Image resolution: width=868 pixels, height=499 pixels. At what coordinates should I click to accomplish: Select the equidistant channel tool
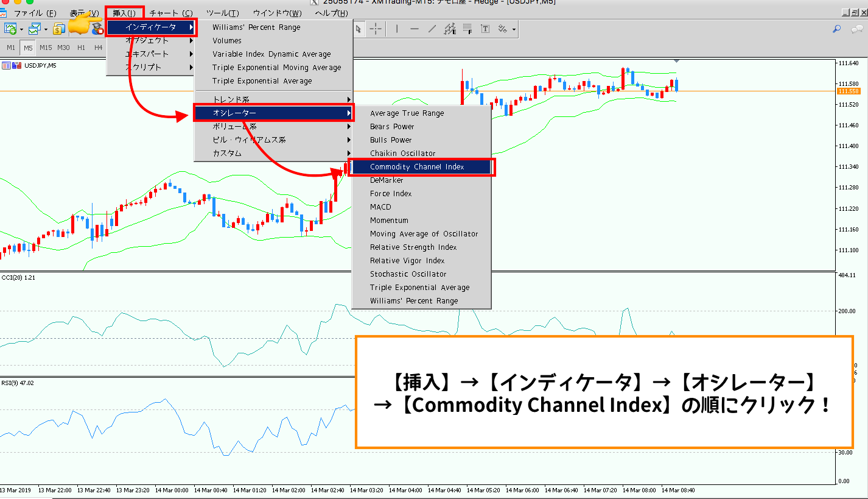[450, 29]
